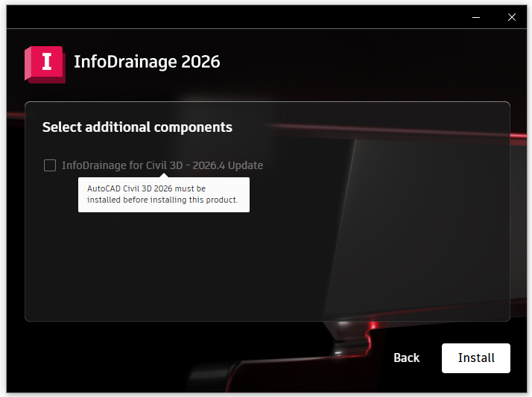Start installation with the Install button

click(475, 358)
